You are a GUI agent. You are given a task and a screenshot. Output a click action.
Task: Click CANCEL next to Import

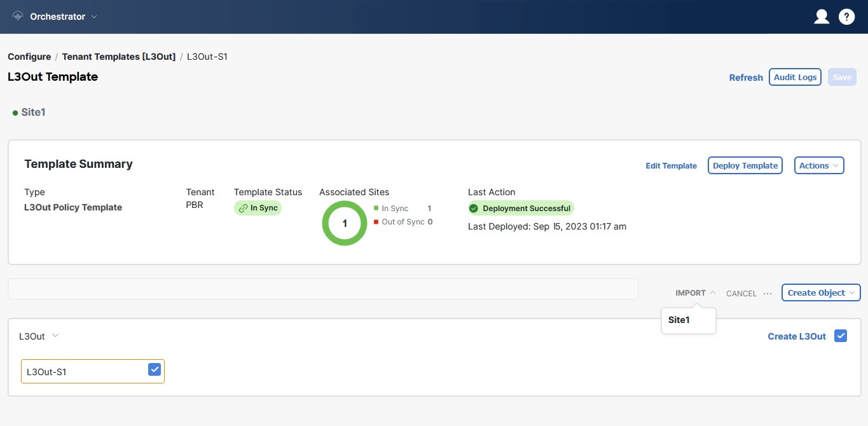[x=741, y=294]
